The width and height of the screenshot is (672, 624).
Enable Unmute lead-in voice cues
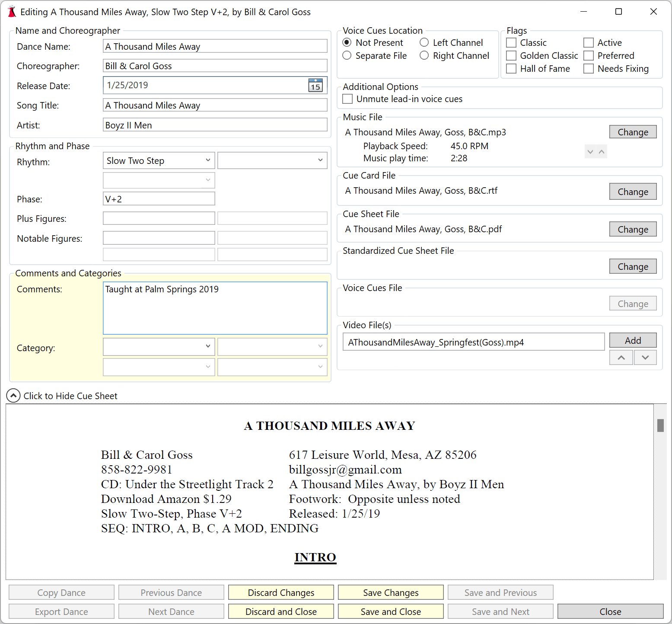pyautogui.click(x=347, y=99)
